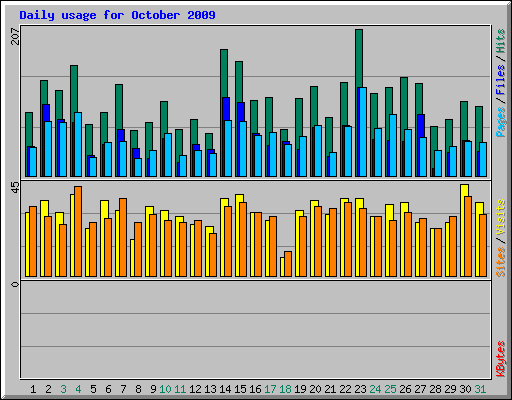The height and width of the screenshot is (400, 512).
Task: Click green day 10 label
Action: click(165, 389)
